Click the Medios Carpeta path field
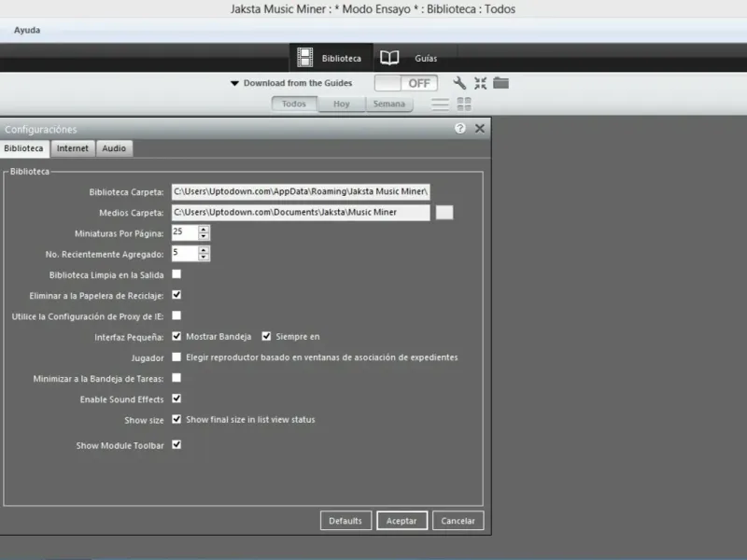The width and height of the screenshot is (747, 560). pyautogui.click(x=301, y=213)
